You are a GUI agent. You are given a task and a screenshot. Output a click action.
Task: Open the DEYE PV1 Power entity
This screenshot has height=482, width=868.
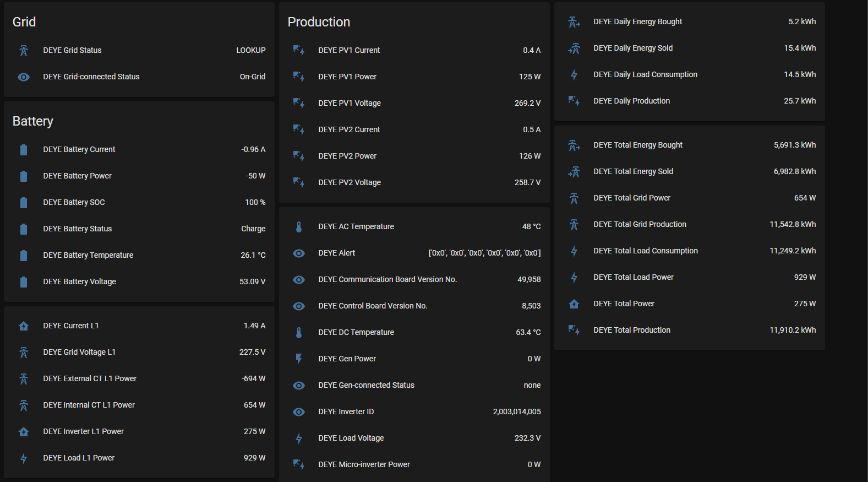tap(414, 77)
